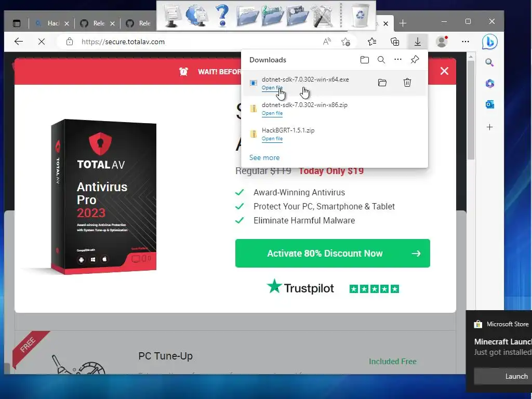The width and height of the screenshot is (532, 399).
Task: Open file link for HackBGRT-1.5.1.zip
Action: tap(272, 138)
